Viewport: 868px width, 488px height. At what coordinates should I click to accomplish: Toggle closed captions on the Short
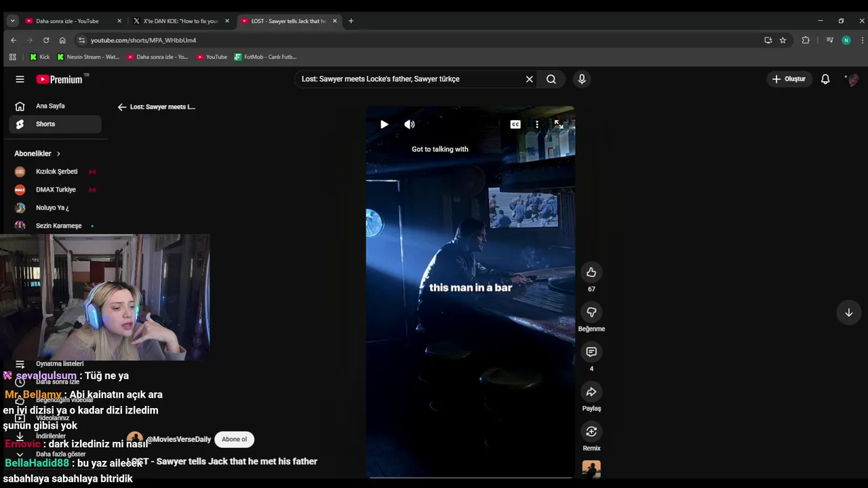pos(515,124)
